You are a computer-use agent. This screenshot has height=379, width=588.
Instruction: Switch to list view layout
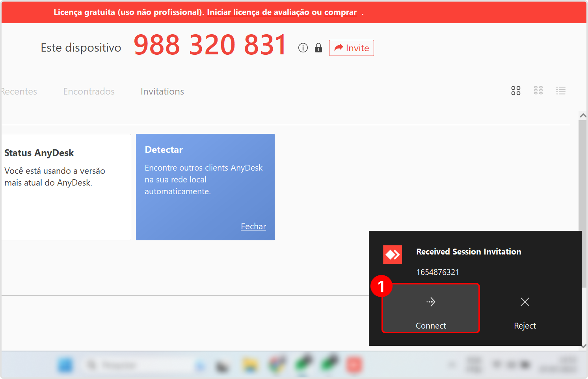(x=560, y=91)
